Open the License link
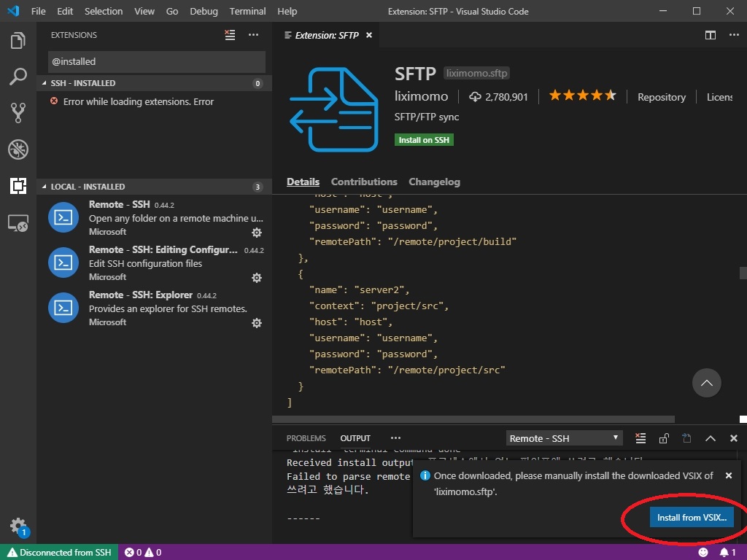Image resolution: width=747 pixels, height=560 pixels. pos(719,97)
